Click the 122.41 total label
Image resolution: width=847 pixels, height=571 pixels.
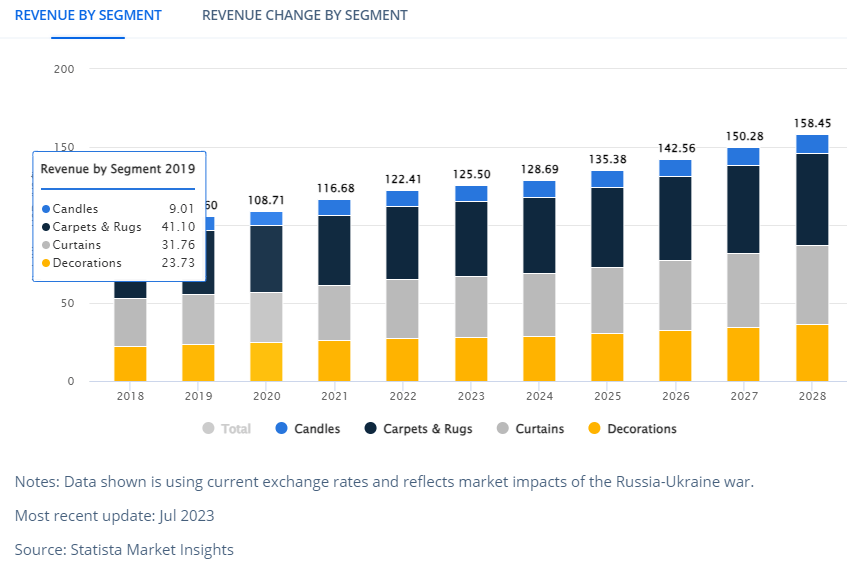point(403,179)
